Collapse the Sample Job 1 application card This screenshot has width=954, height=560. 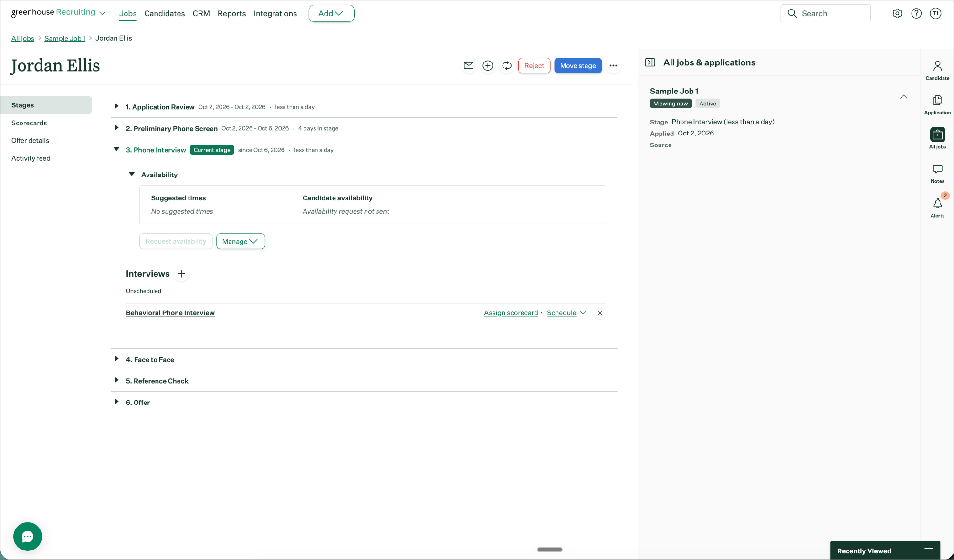[x=903, y=97]
